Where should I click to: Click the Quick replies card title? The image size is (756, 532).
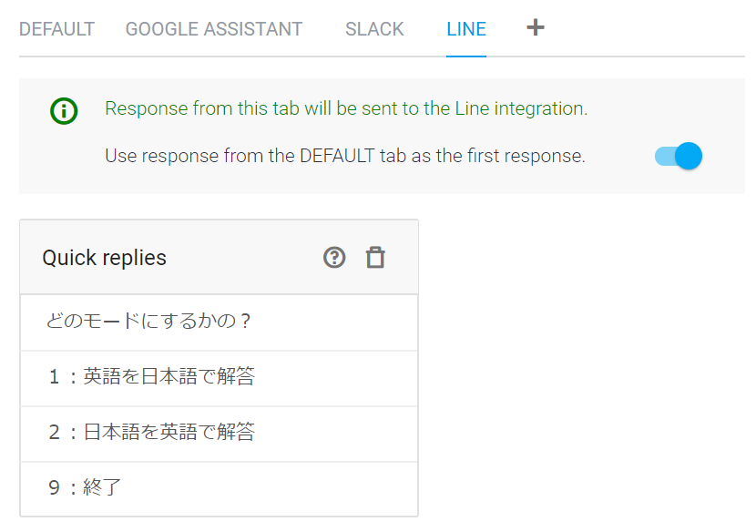coord(105,258)
